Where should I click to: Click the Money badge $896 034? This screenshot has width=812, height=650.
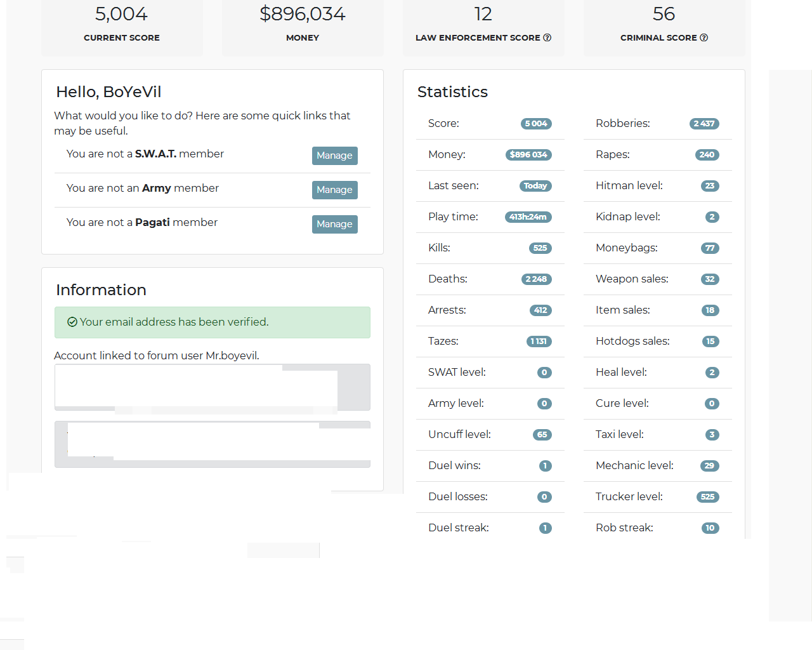tap(528, 155)
